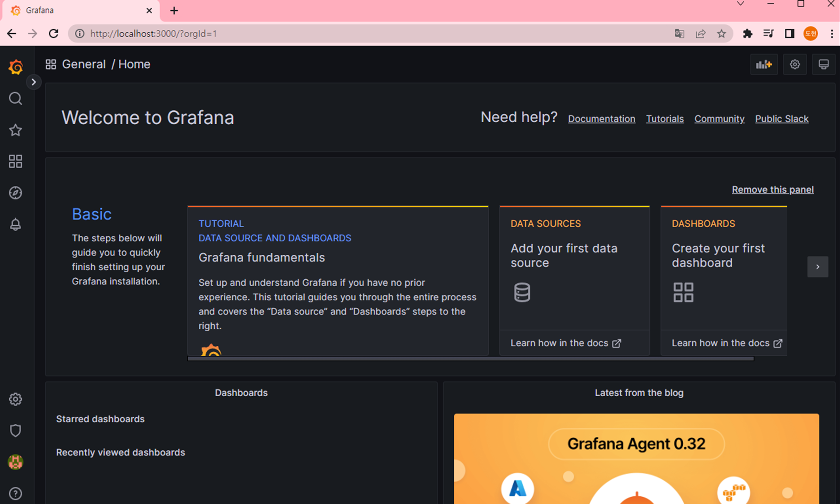840x504 pixels.
Task: Click the horizontal scrollbar under the setup cards
Action: tap(471, 358)
